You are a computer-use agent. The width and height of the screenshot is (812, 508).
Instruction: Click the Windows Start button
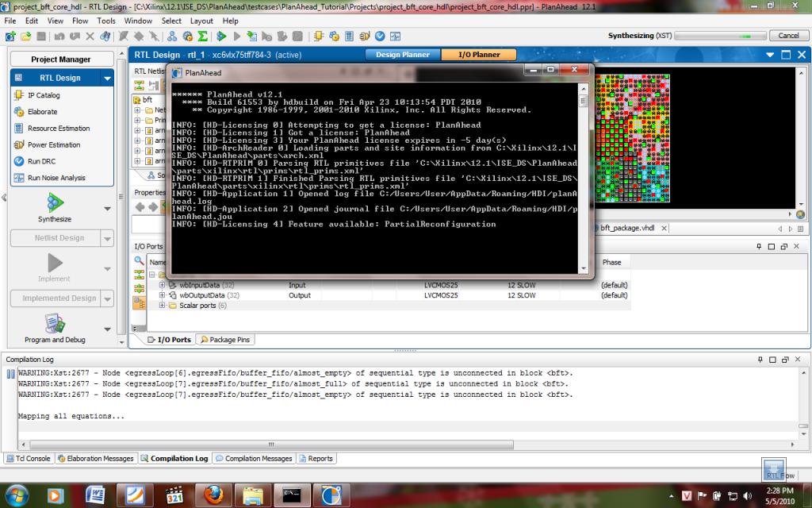click(17, 495)
